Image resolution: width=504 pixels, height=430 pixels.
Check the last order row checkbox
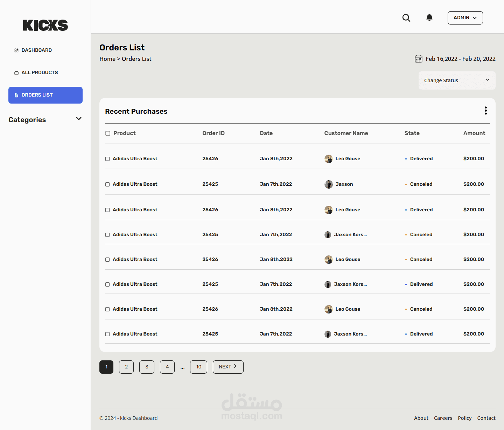click(x=107, y=334)
